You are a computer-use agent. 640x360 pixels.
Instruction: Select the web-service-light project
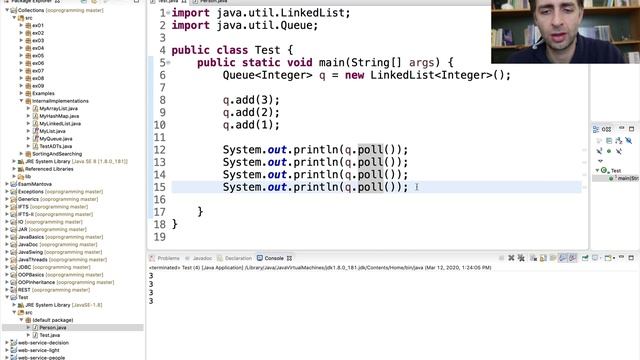click(x=38, y=350)
